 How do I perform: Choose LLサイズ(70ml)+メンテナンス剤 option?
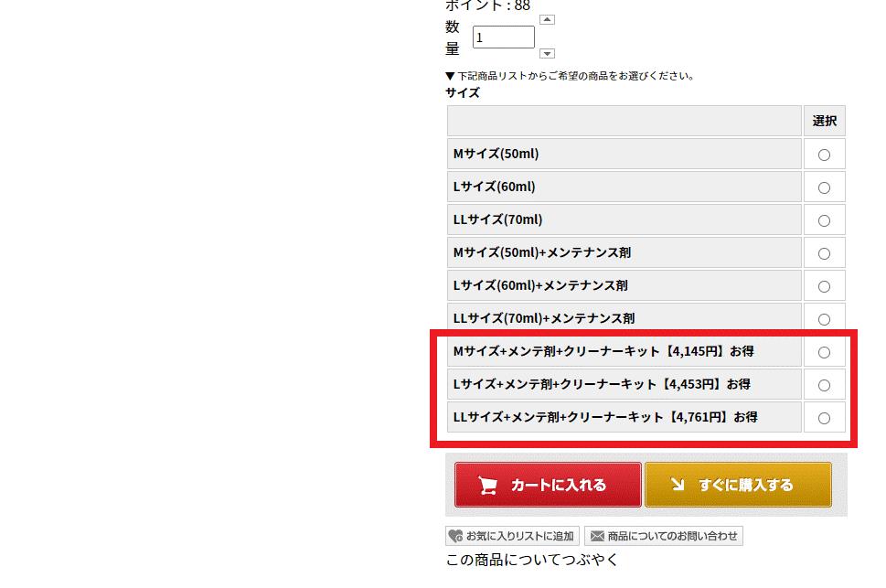pyautogui.click(x=824, y=319)
